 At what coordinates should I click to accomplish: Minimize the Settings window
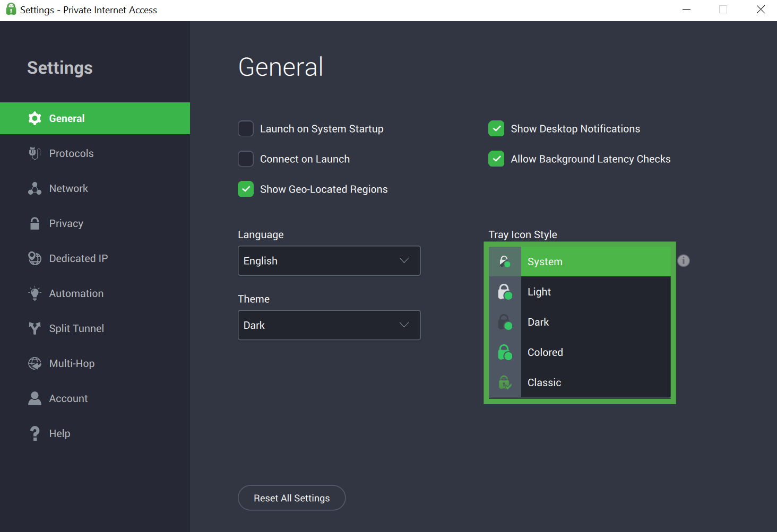point(686,10)
